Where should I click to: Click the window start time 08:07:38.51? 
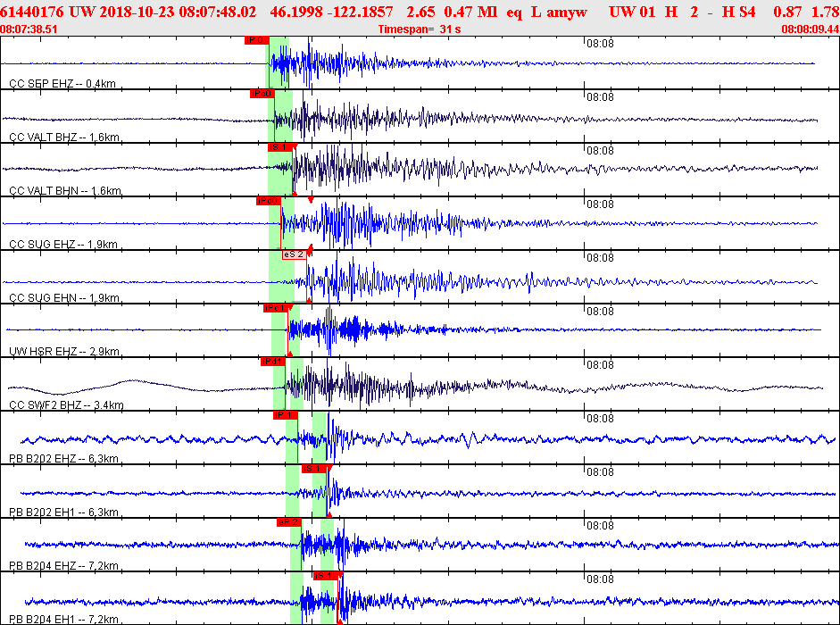(29, 29)
